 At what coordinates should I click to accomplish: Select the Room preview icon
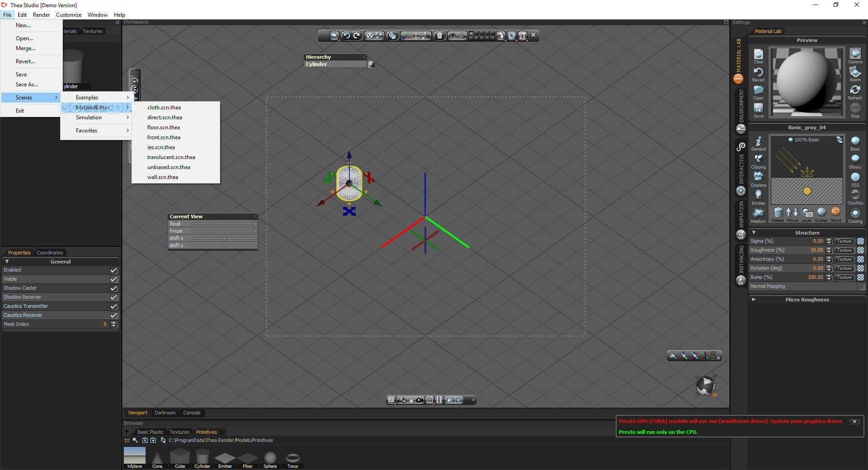(855, 74)
